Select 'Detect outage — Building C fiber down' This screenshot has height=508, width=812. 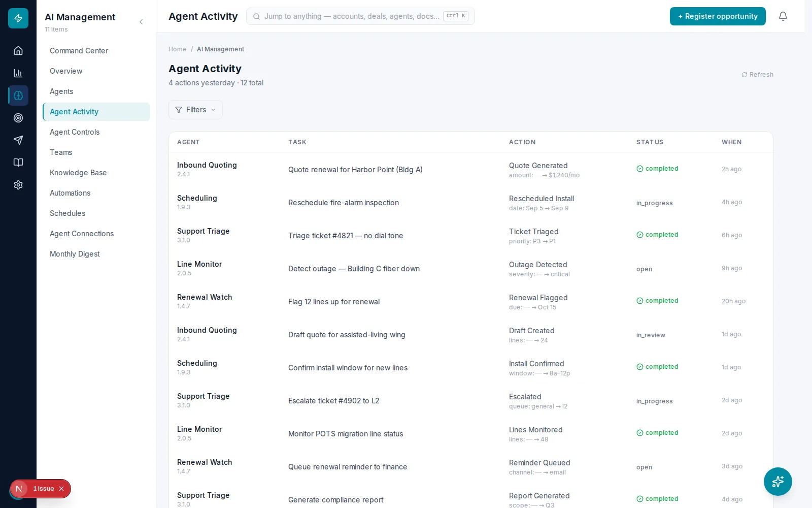click(354, 269)
